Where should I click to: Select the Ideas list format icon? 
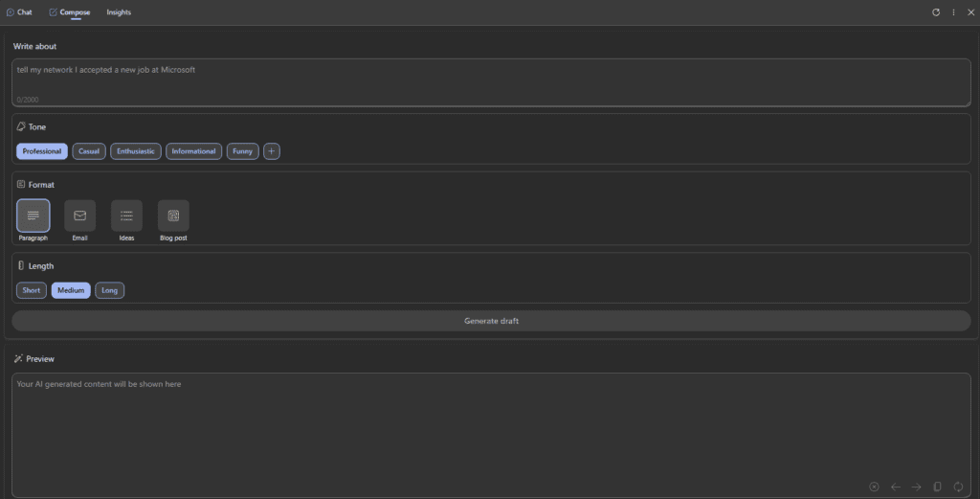(x=127, y=215)
